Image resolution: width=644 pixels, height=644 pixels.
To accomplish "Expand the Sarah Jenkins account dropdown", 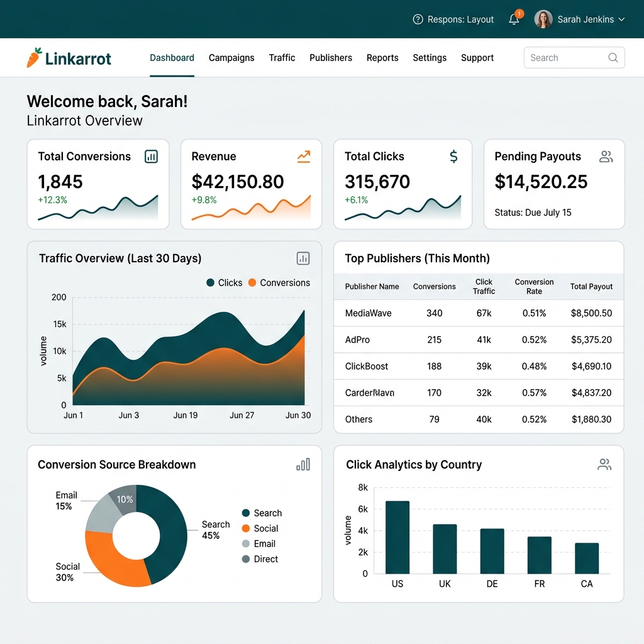I will click(621, 19).
